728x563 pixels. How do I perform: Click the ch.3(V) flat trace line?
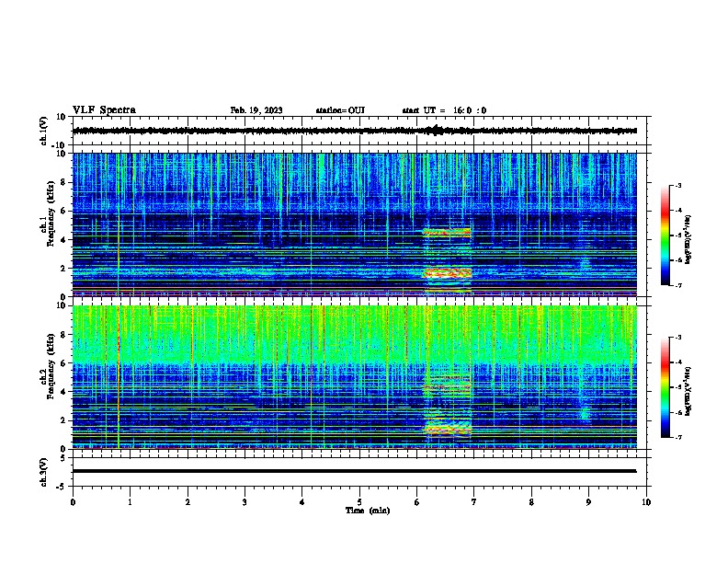(x=354, y=471)
